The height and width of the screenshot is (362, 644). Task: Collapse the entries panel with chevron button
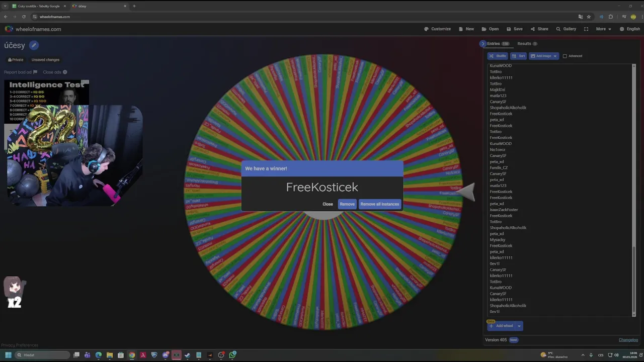[x=483, y=44]
